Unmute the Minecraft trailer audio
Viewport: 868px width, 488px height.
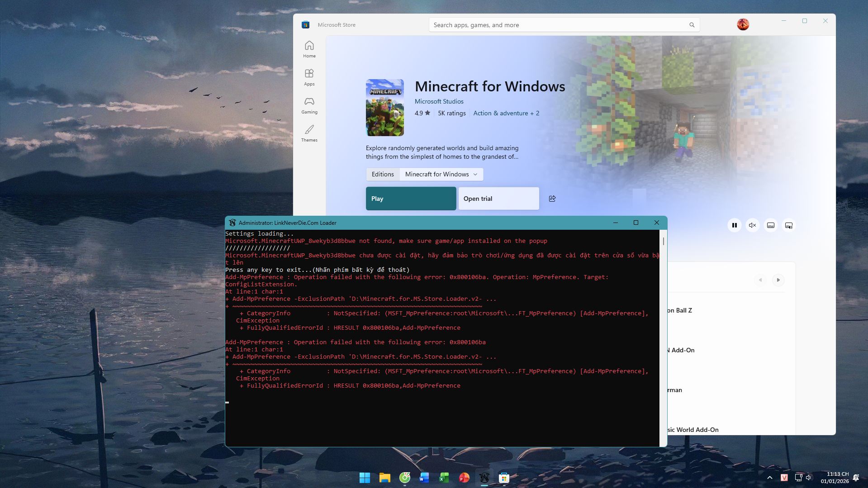pos(752,225)
